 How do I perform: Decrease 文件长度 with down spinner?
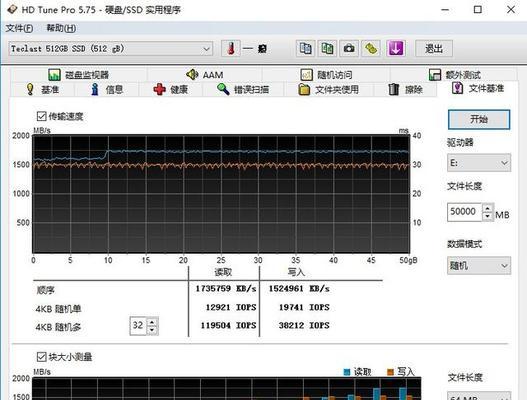[487, 216]
